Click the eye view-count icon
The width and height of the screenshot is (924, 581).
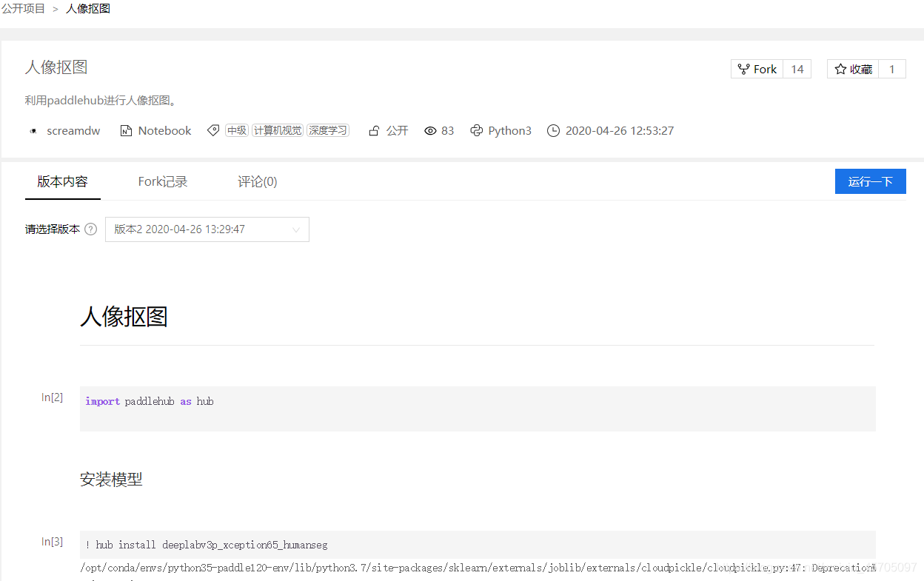click(x=430, y=131)
